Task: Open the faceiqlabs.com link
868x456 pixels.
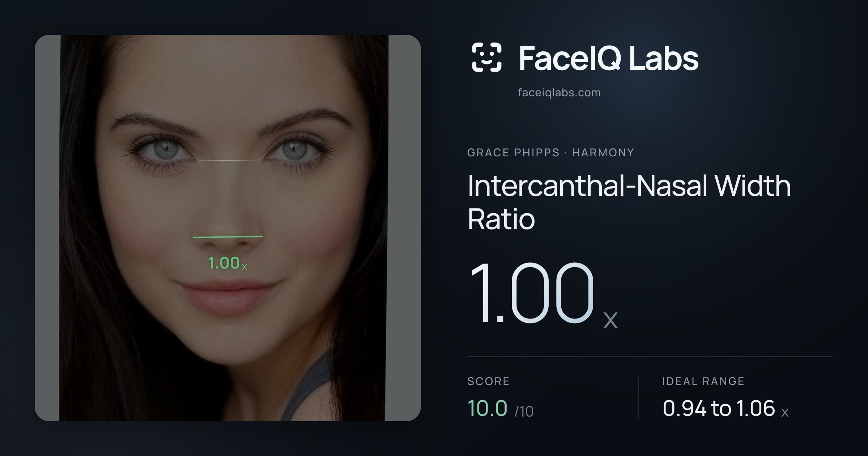Action: 559,93
